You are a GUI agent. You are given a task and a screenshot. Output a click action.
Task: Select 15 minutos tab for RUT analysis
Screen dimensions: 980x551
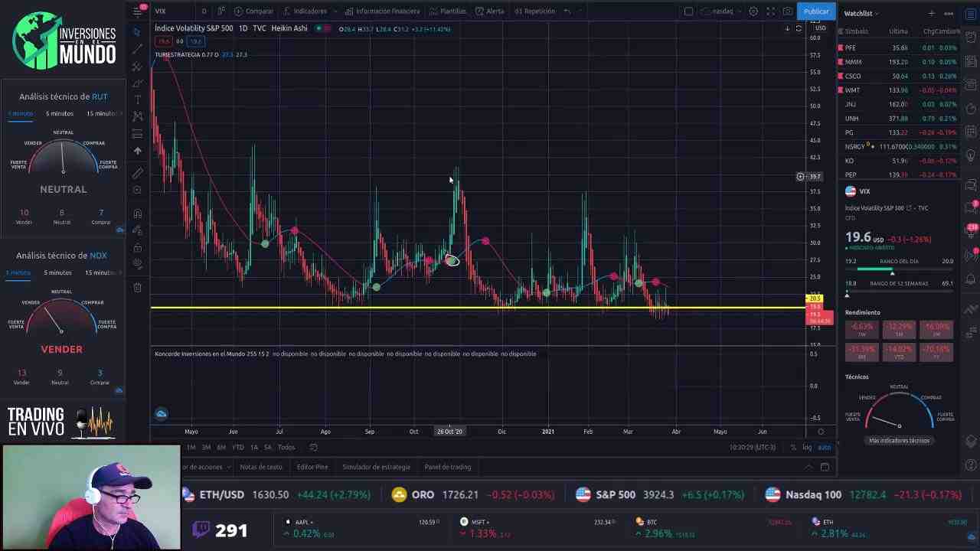tap(101, 113)
